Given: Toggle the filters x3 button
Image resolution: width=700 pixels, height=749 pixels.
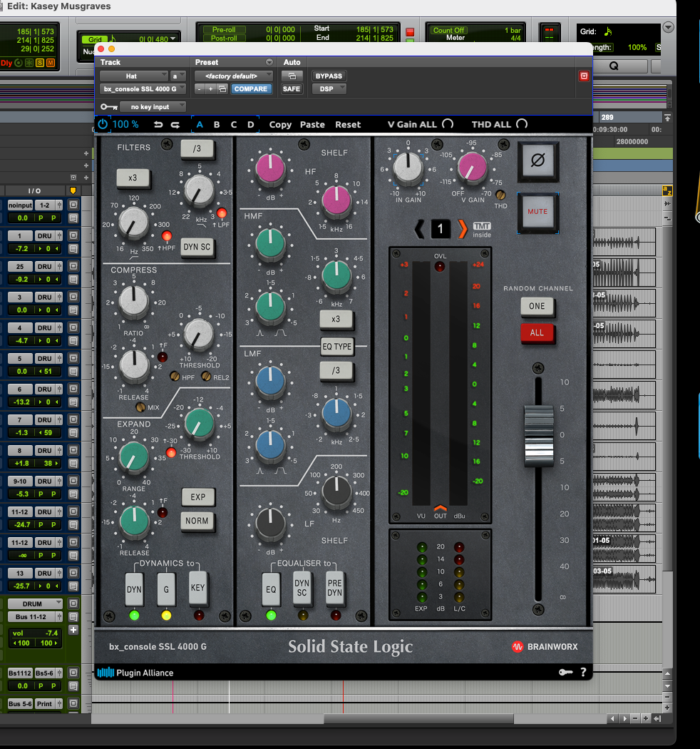Looking at the screenshot, I should coord(133,178).
